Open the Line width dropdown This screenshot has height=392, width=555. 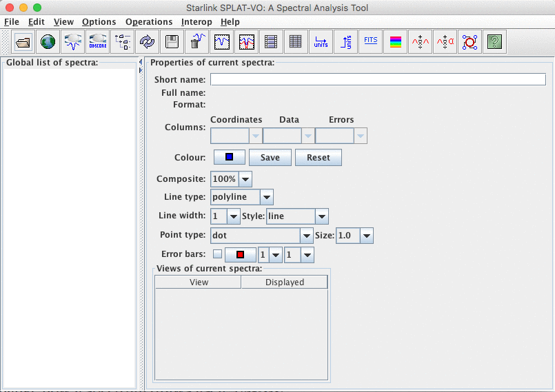233,216
